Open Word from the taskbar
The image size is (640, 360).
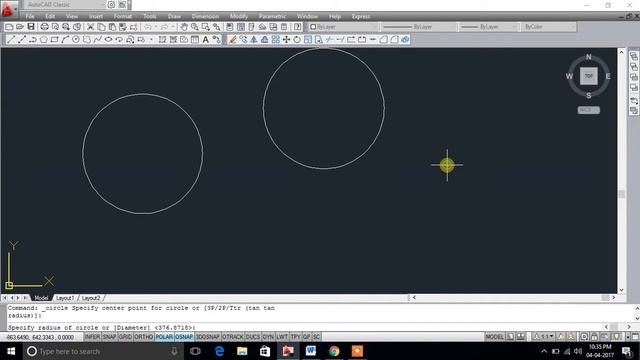pyautogui.click(x=311, y=351)
